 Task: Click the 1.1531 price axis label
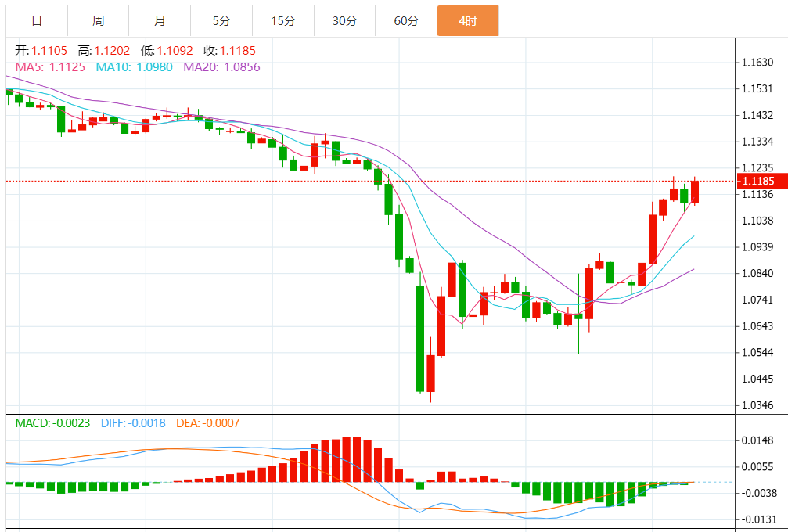pos(757,89)
